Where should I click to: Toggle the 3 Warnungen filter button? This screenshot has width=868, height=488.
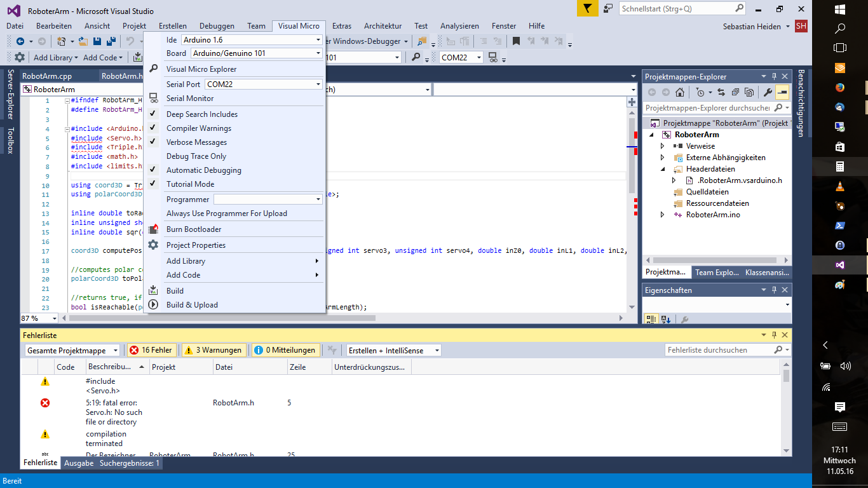[214, 350]
